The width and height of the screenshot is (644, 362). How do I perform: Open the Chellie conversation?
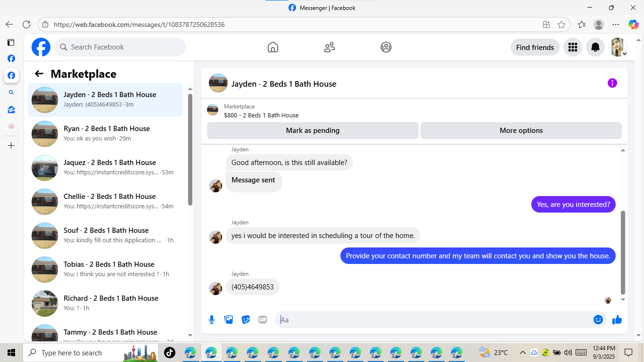coord(105,202)
